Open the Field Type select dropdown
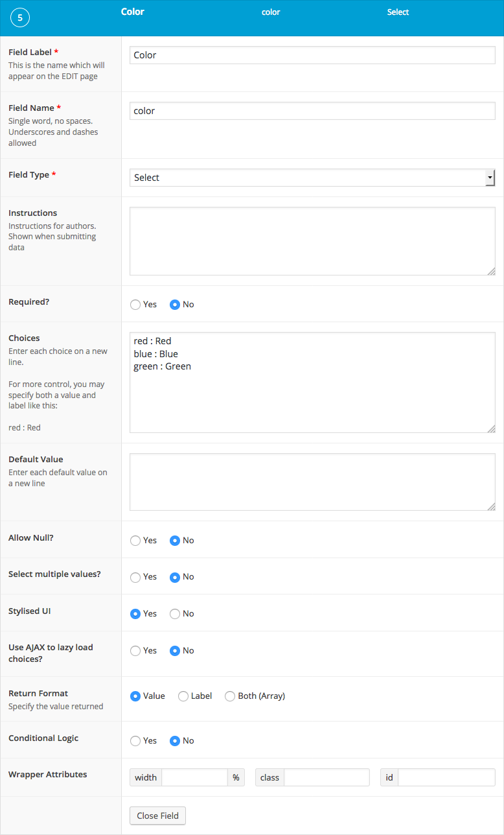 point(311,177)
